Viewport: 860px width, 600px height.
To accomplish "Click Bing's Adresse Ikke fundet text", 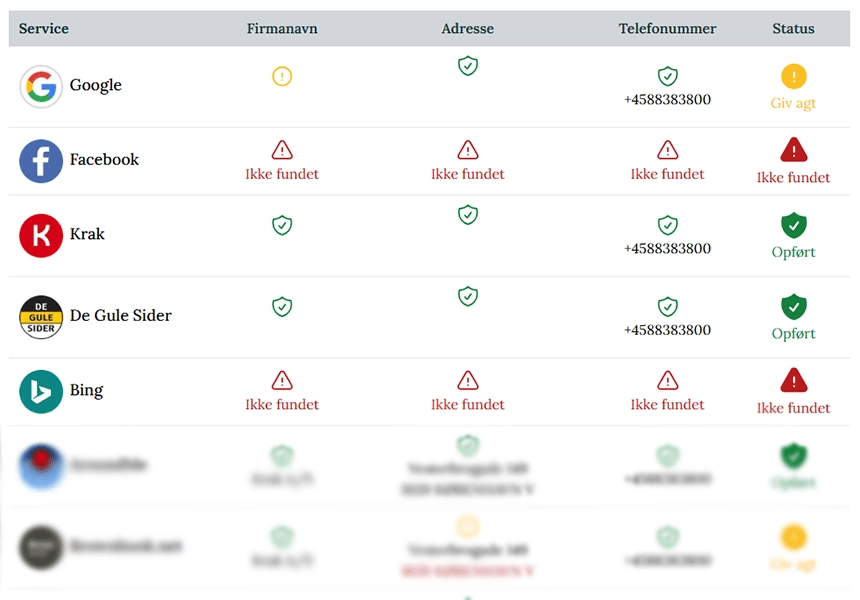I will click(468, 405).
